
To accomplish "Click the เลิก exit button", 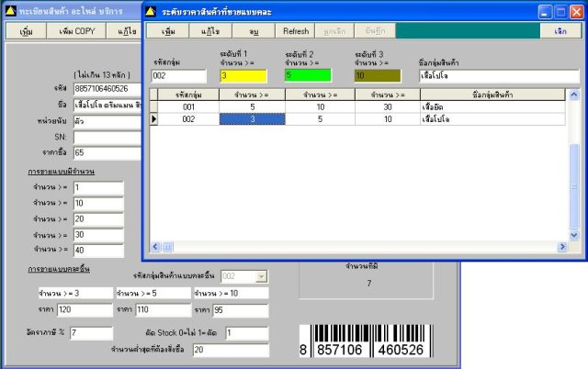I will tap(560, 31).
